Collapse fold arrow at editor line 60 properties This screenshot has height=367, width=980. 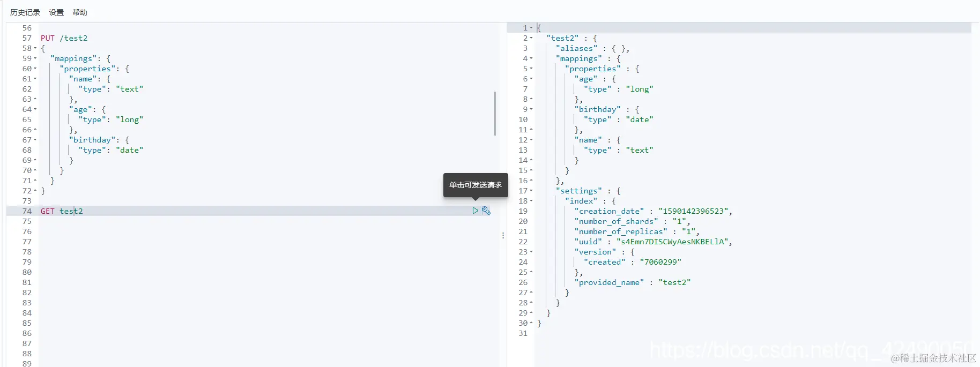click(x=35, y=69)
